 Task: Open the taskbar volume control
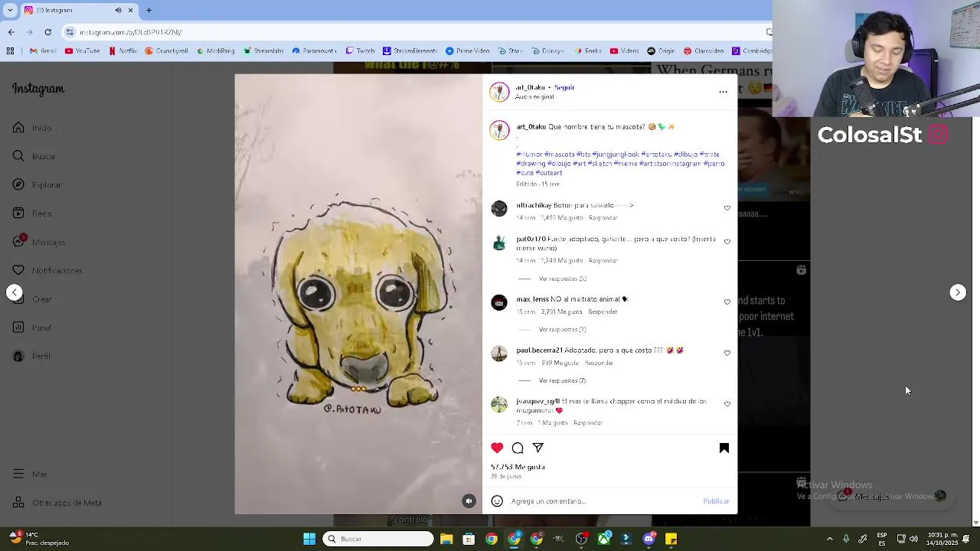[x=913, y=540]
